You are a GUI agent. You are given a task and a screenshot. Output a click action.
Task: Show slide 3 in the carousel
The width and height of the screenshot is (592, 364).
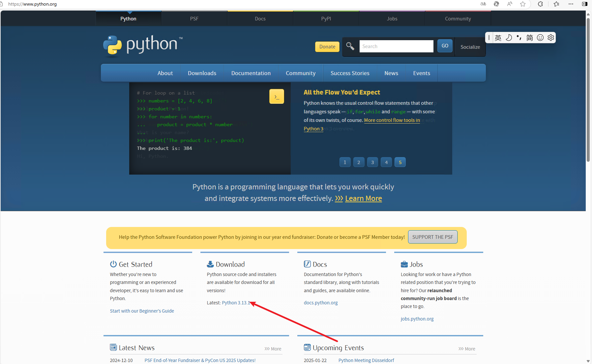click(372, 162)
